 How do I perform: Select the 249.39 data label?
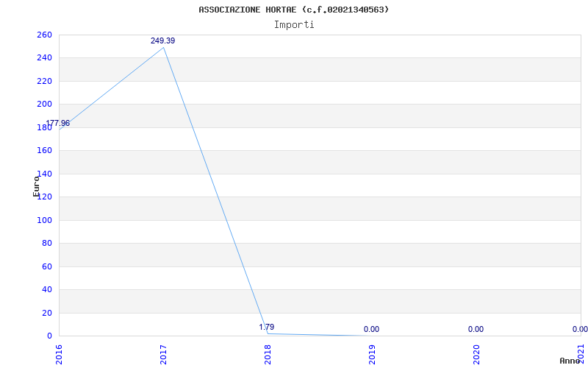[x=162, y=40]
